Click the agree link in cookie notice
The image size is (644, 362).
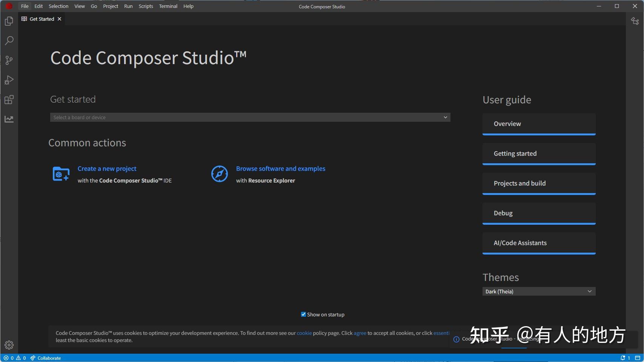tap(360, 333)
